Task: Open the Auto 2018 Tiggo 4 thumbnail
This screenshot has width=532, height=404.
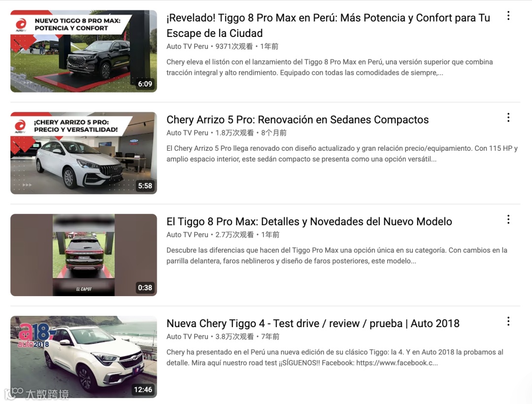Action: [83, 357]
